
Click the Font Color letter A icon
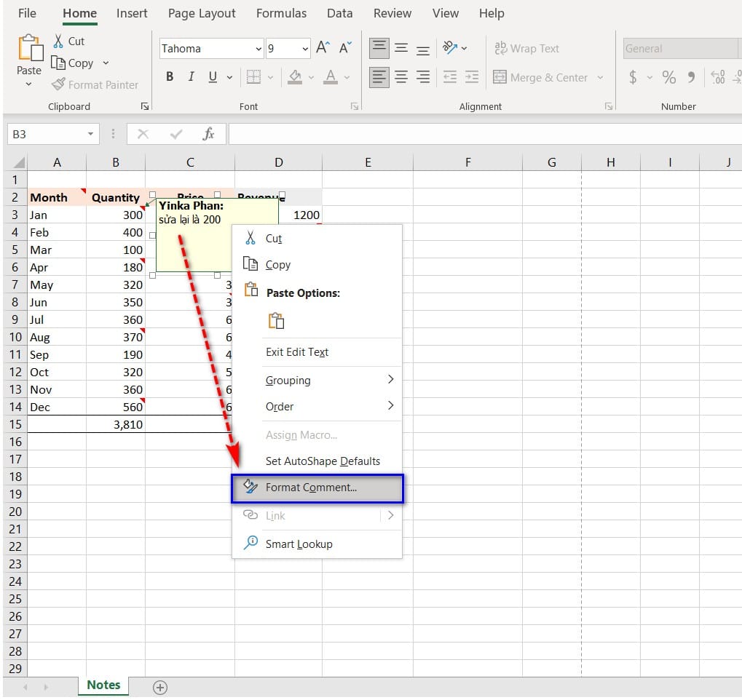point(331,77)
